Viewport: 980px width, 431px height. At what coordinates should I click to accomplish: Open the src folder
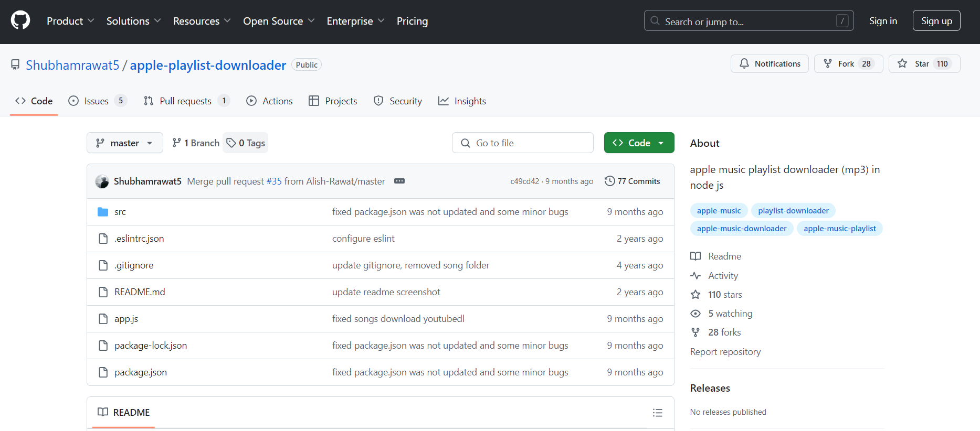120,212
